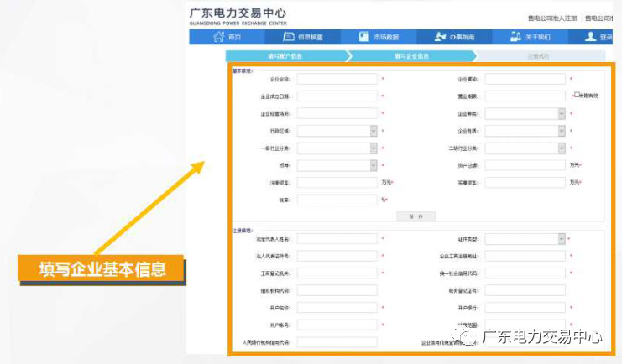622x364 pixels.
Task: Select the 填写企业信息 step tab
Action: coord(411,56)
